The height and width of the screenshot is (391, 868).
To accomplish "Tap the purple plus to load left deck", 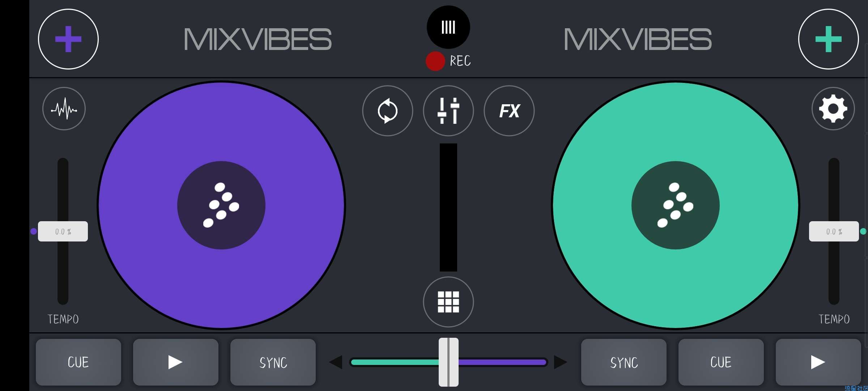I will [x=68, y=39].
